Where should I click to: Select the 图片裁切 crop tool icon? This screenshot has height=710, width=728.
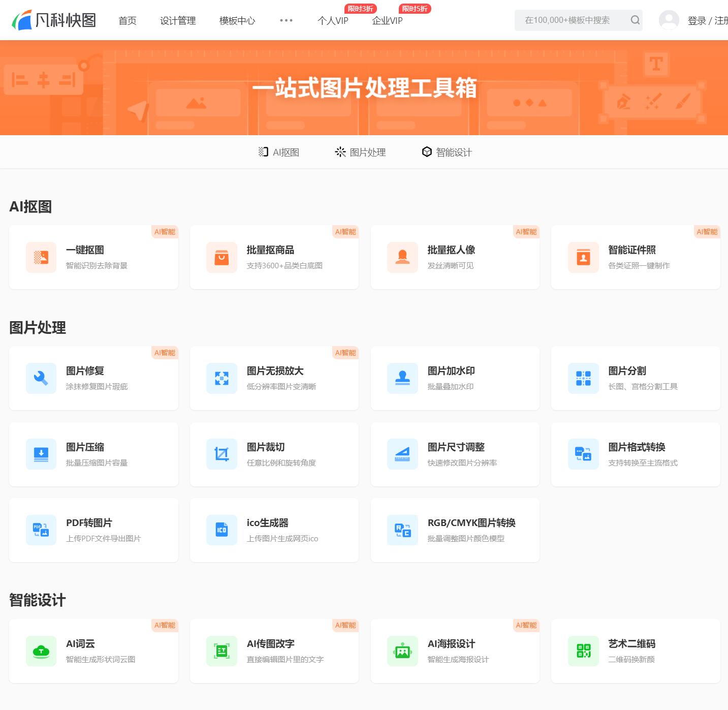221,454
